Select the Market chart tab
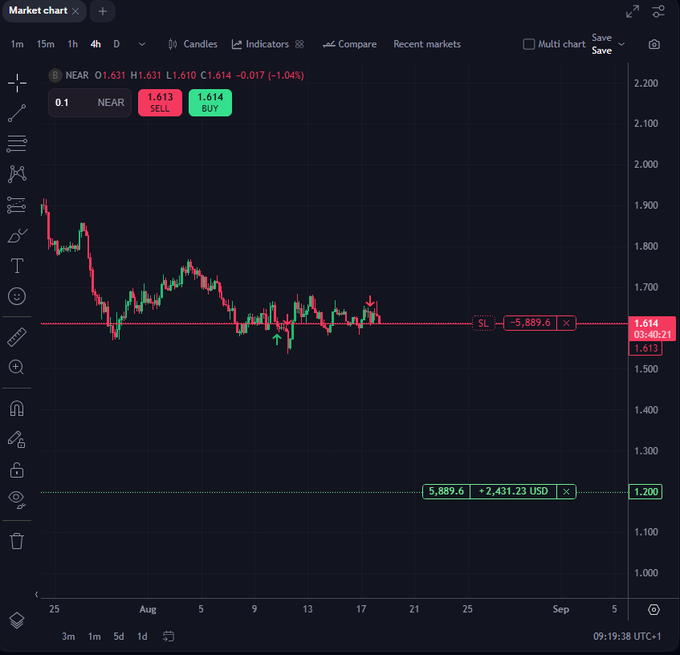The width and height of the screenshot is (680, 655). click(38, 11)
